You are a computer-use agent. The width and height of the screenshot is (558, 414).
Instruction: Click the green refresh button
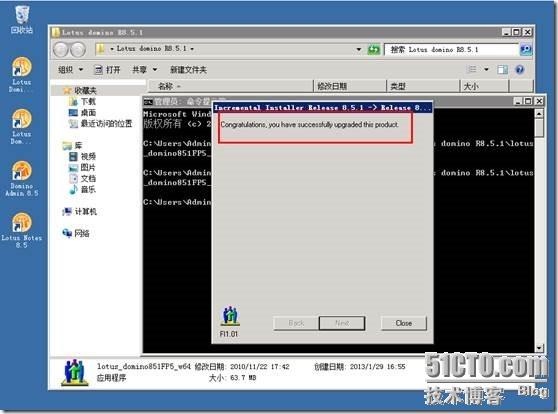[374, 49]
